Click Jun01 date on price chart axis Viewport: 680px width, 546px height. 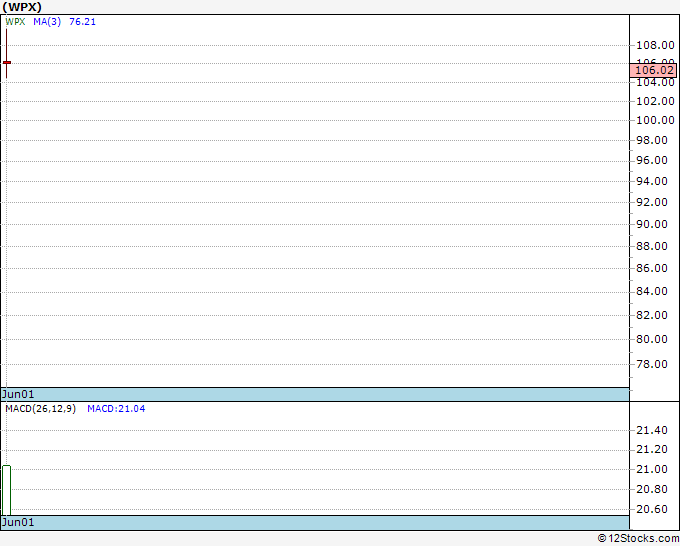[18, 394]
